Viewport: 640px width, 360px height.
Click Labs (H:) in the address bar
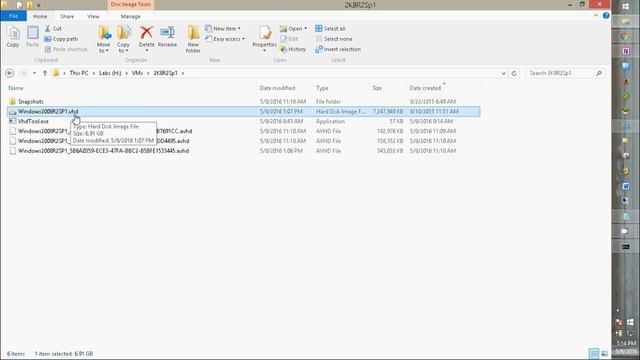[110, 73]
